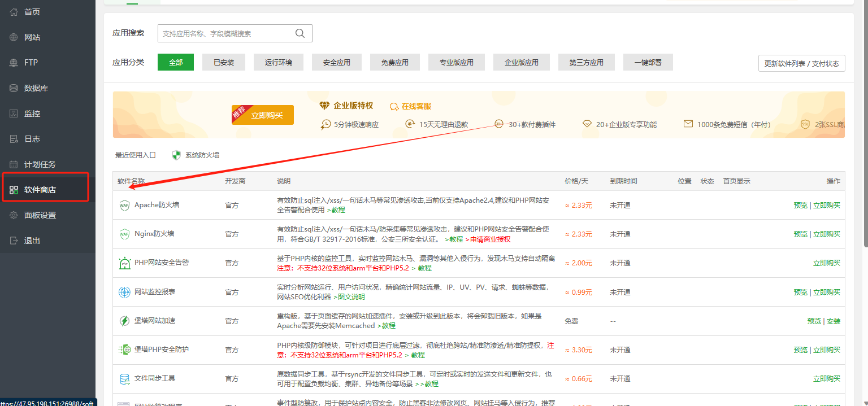Click the Apache防火墙 WAF icon
The width and height of the screenshot is (868, 406).
(124, 205)
